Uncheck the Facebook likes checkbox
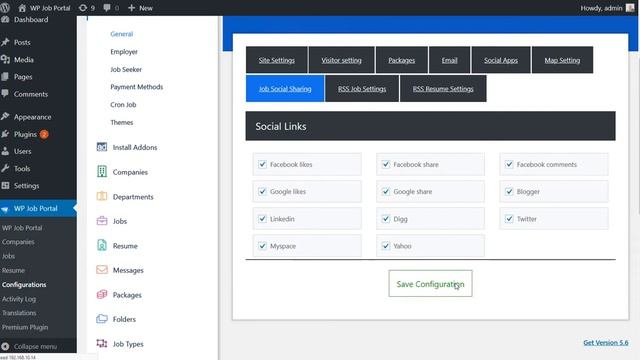This screenshot has height=360, width=640. (x=262, y=164)
